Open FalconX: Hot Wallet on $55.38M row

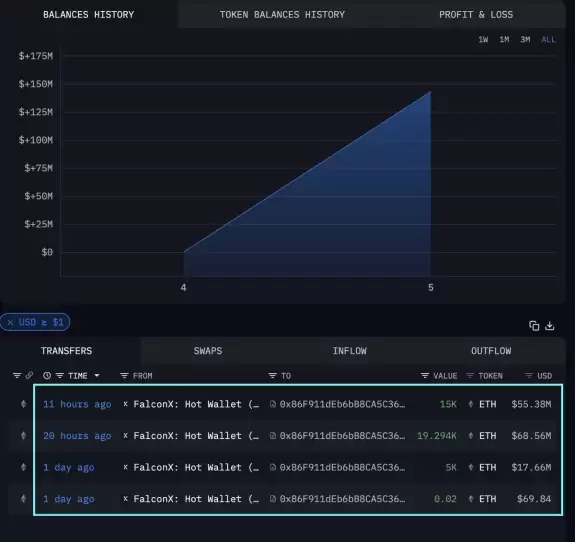tap(196, 404)
